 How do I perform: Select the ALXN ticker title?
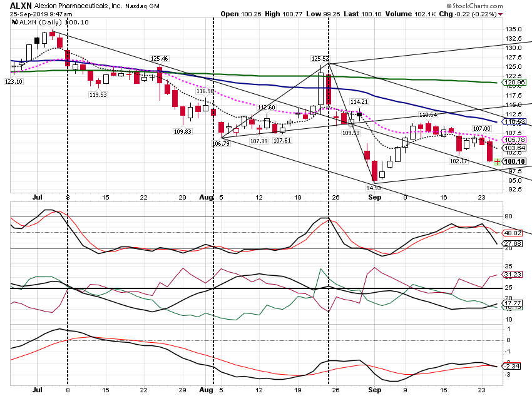(21, 6)
